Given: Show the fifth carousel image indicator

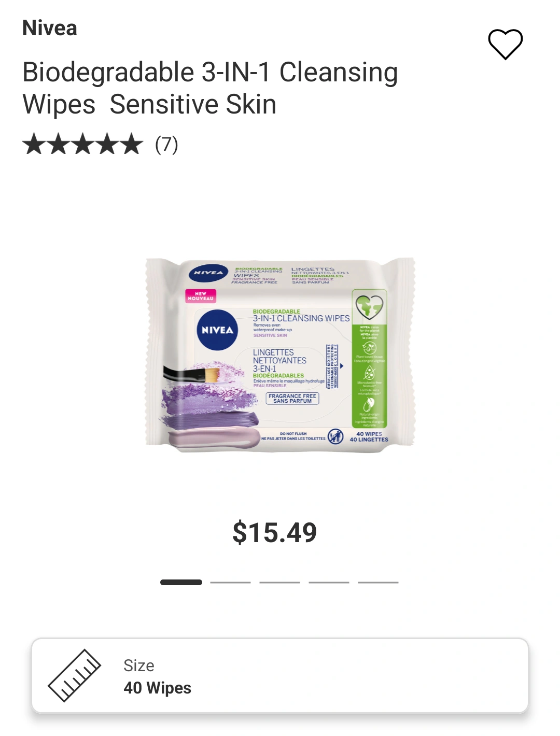Looking at the screenshot, I should pos(378,582).
